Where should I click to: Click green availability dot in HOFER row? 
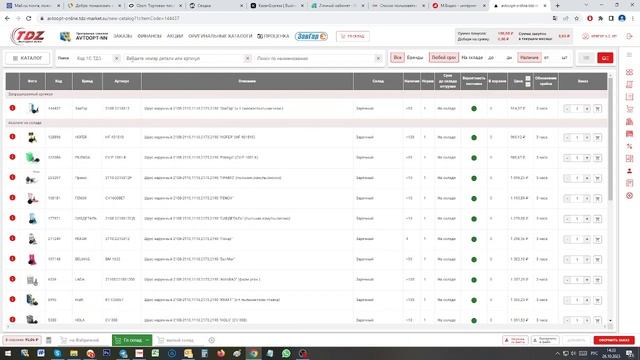coord(474,138)
